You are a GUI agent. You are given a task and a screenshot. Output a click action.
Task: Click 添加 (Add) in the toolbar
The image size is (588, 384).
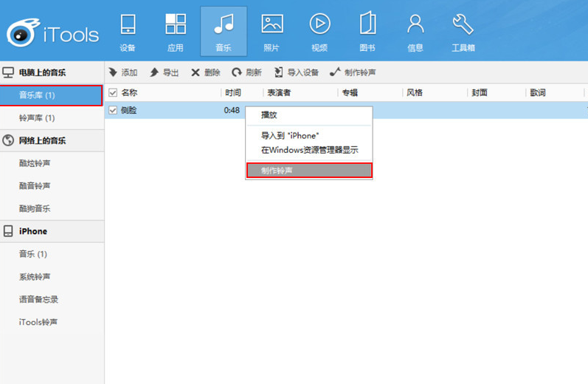(123, 72)
